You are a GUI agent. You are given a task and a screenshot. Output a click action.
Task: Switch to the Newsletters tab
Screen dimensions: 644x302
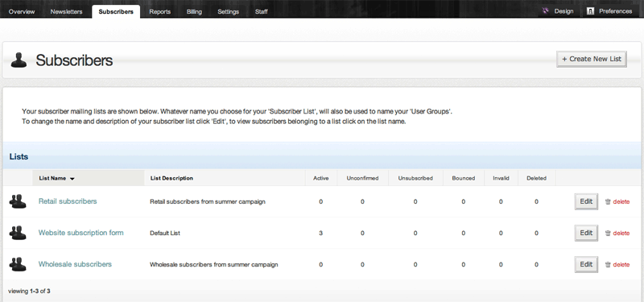click(x=66, y=11)
